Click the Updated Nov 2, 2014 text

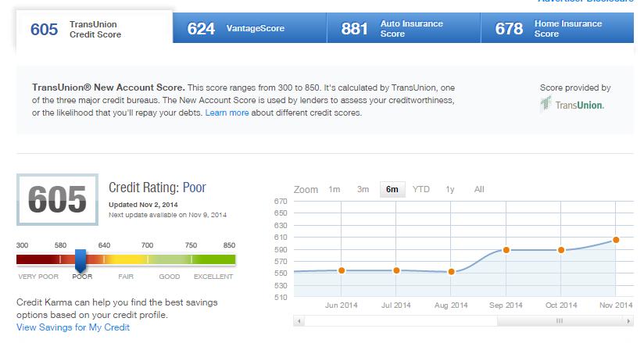point(143,205)
